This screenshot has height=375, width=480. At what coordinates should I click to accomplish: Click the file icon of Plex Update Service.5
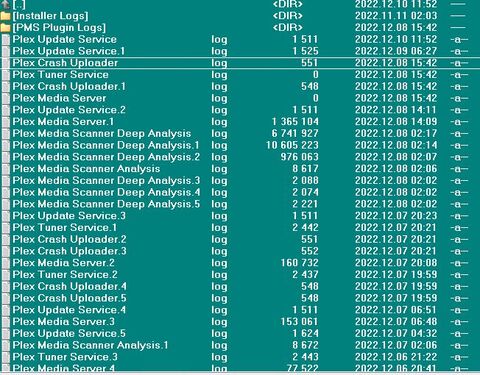tap(6, 334)
